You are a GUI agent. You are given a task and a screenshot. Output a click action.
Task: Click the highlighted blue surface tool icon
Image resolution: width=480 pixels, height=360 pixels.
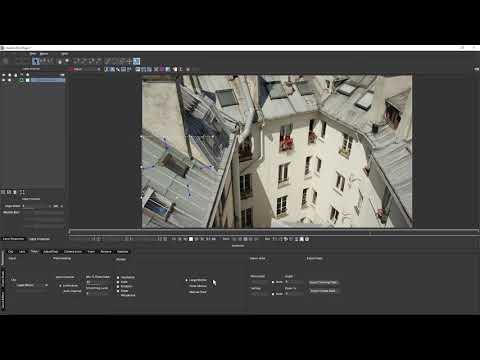click(136, 61)
